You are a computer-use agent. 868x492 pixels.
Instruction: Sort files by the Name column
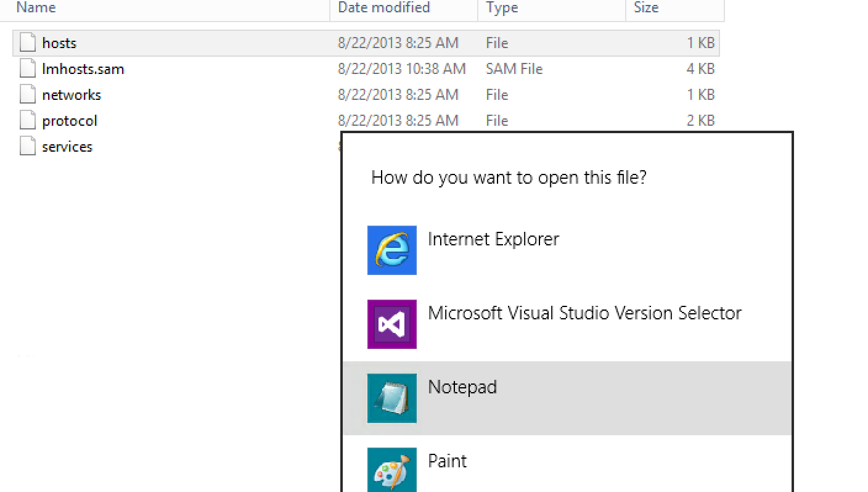click(36, 8)
